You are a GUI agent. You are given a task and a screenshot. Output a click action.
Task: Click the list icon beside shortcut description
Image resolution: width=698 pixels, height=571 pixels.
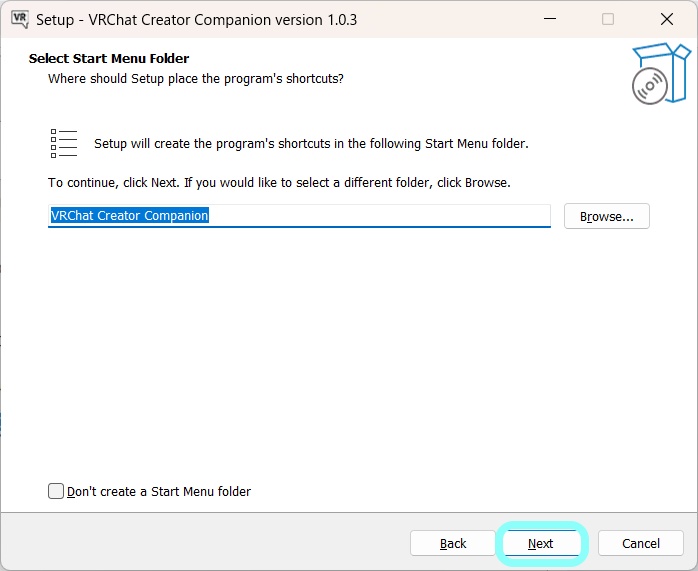[64, 143]
